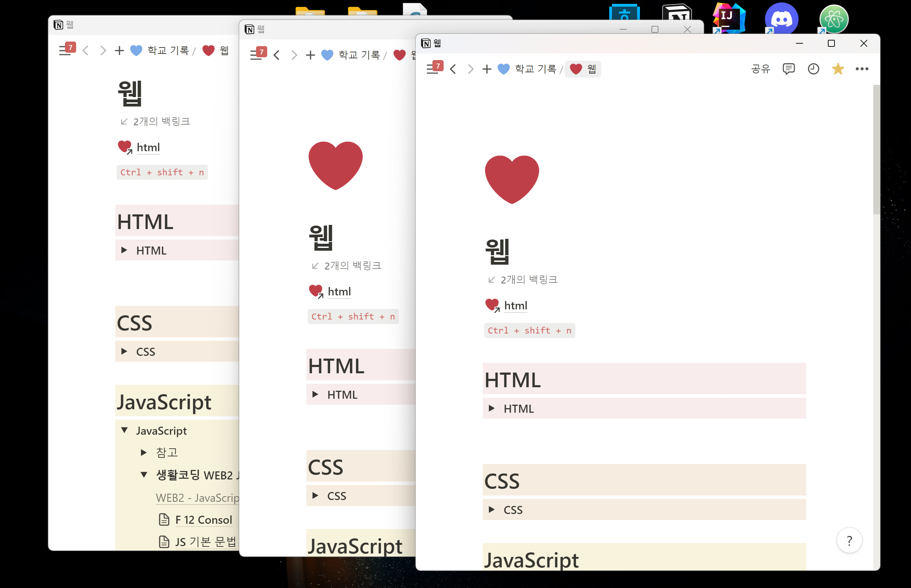Click new page plus icon in front window
911x588 pixels.
point(486,69)
